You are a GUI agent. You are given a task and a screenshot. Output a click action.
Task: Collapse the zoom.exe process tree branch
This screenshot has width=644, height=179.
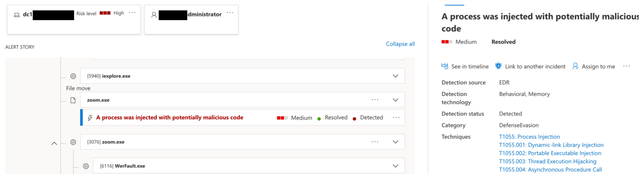54,144
